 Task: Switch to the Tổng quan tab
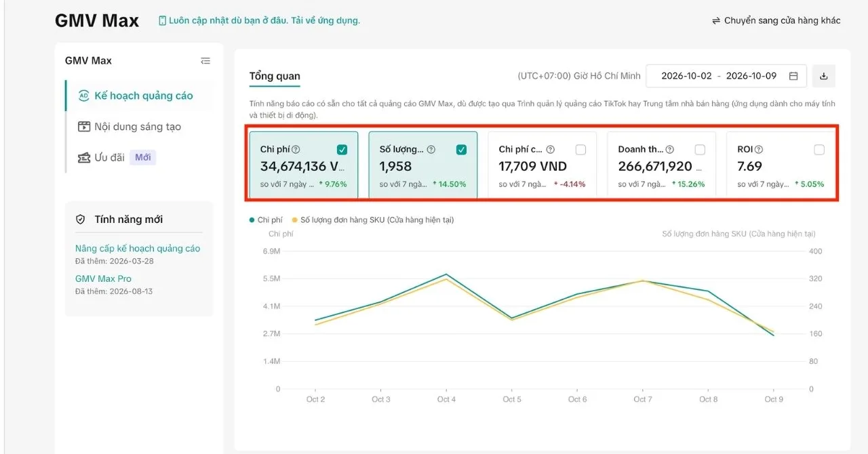pyautogui.click(x=275, y=76)
